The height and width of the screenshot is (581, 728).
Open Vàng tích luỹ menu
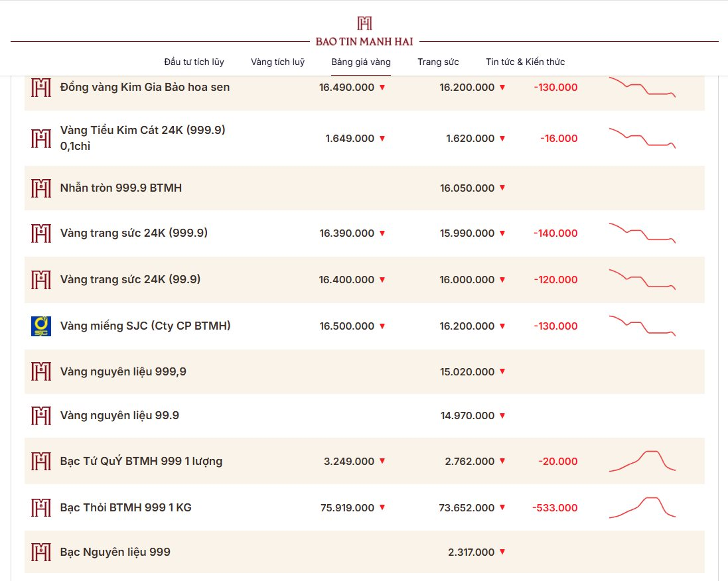click(x=277, y=62)
